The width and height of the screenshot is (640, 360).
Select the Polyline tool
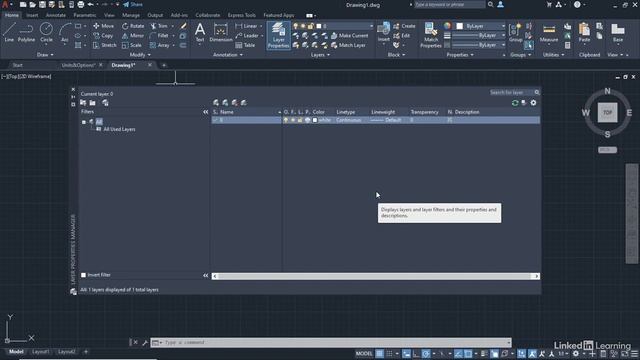pos(26,32)
